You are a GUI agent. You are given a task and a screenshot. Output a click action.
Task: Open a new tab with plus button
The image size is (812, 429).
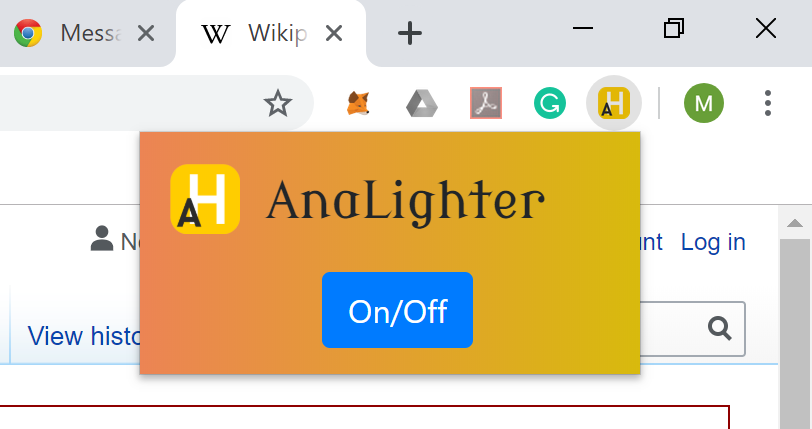pos(410,34)
